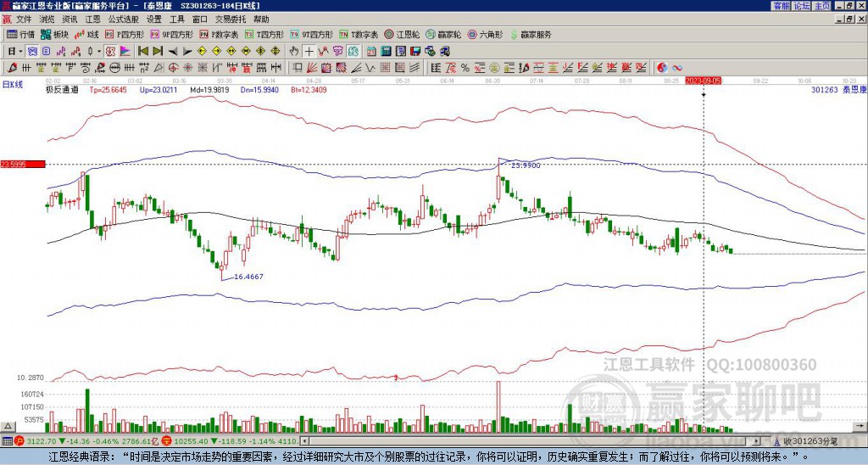Image resolution: width=868 pixels, height=465 pixels.
Task: Open the 资讯 menu
Action: click(70, 20)
